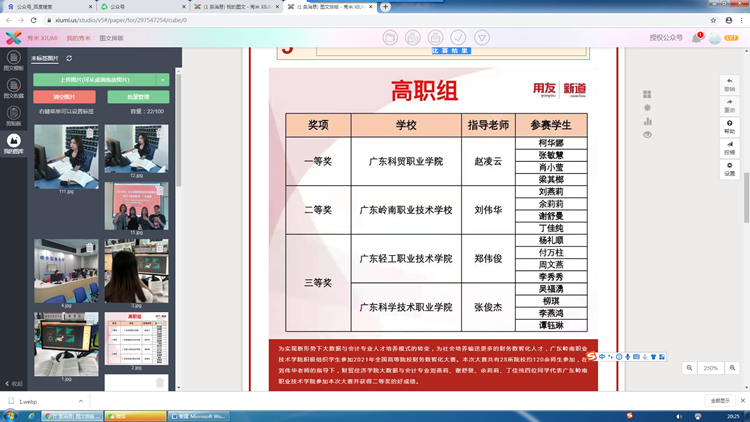The width and height of the screenshot is (750, 422).
Task: Insert thumbnail 12.jpg into the article
Action: tap(136, 149)
